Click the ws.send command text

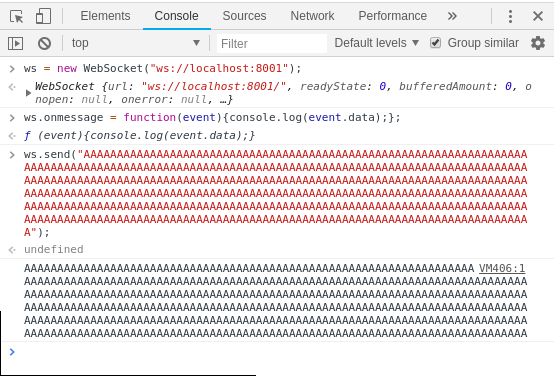click(x=276, y=193)
